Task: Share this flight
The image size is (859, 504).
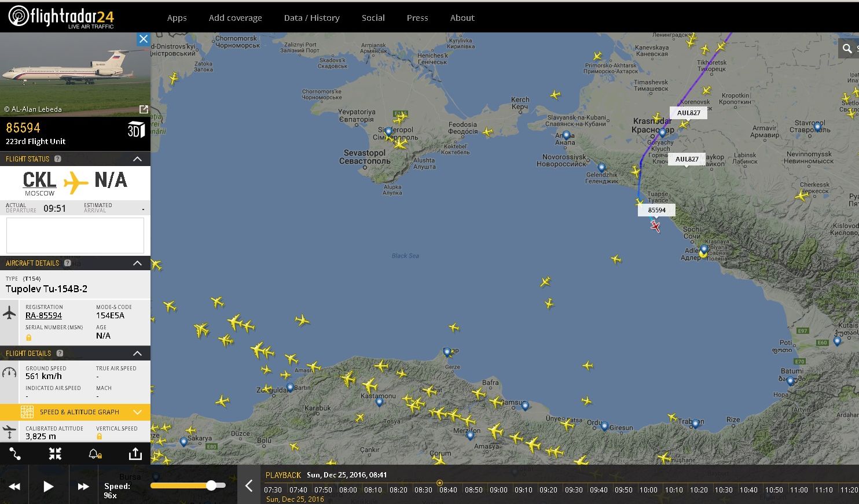Action: tap(135, 454)
